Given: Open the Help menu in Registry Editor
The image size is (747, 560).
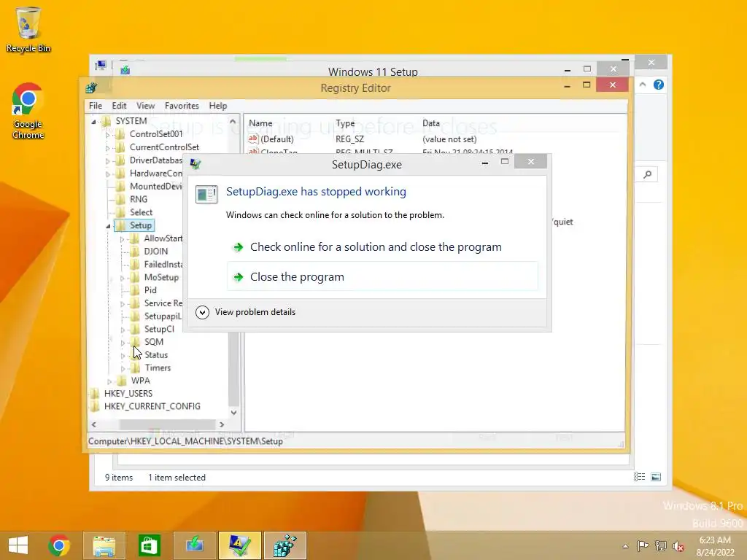Looking at the screenshot, I should [x=217, y=106].
